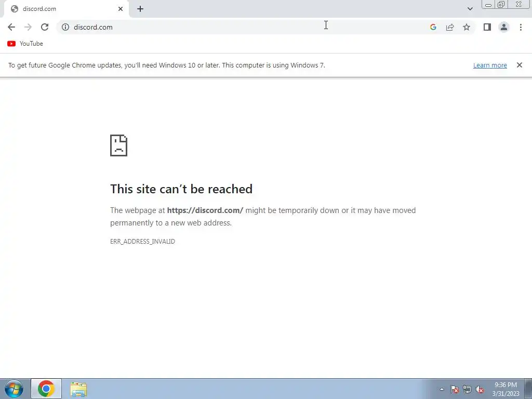
Task: Bookmark this tab with the star icon
Action: click(x=467, y=27)
